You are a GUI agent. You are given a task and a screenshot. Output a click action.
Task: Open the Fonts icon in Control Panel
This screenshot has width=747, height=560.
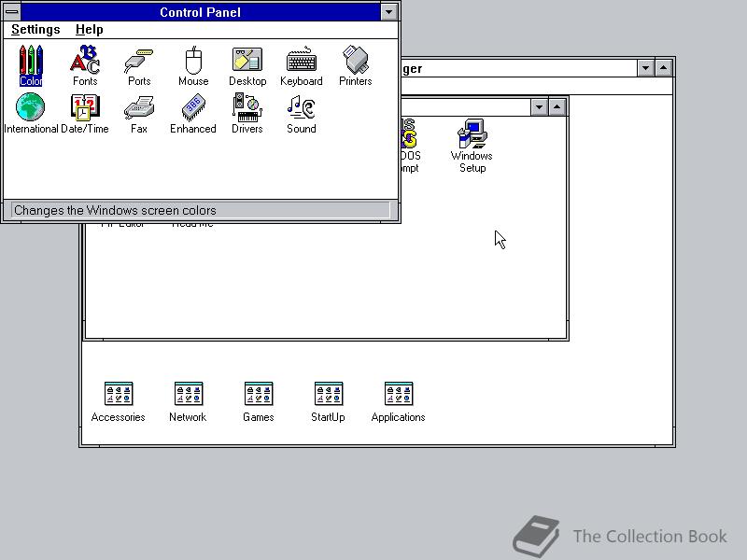85,65
